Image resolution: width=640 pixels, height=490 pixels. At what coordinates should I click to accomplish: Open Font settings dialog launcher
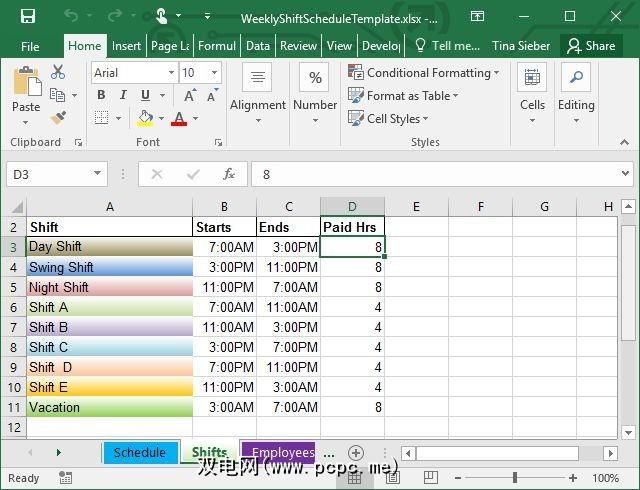218,143
